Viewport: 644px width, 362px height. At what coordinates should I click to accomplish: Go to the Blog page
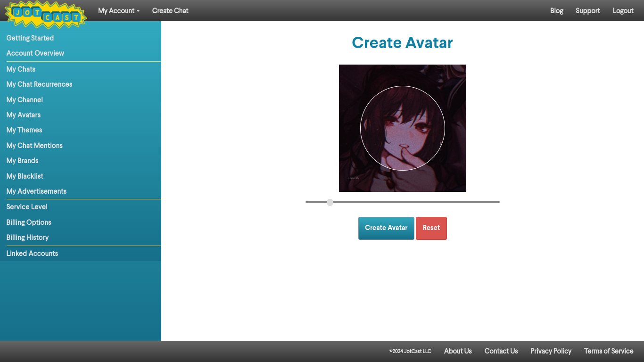pyautogui.click(x=557, y=10)
